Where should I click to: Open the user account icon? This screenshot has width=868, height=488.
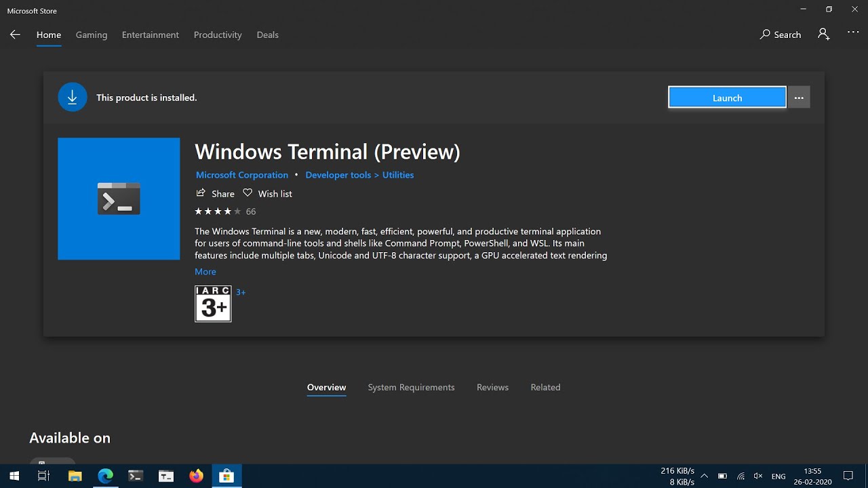(x=824, y=35)
